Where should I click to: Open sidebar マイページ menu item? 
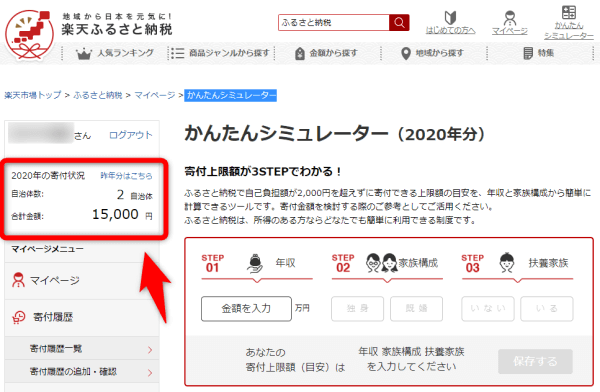[x=82, y=281]
